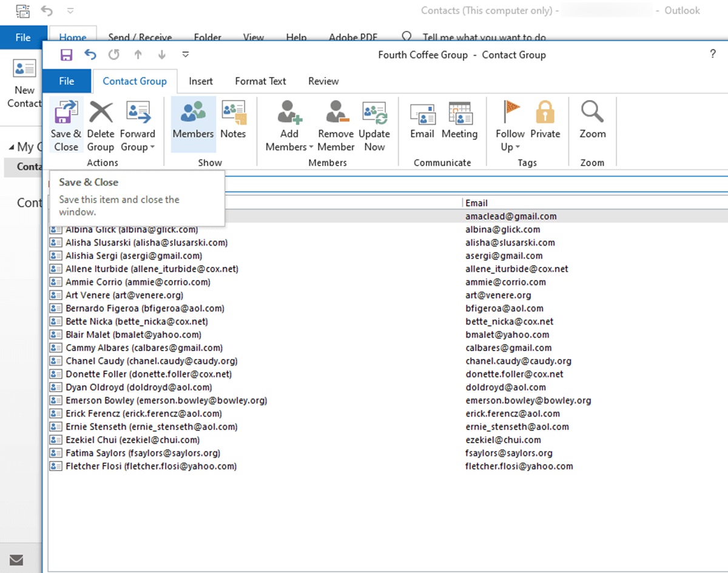Click the Update Now icon
This screenshot has width=728, height=573.
(x=374, y=113)
